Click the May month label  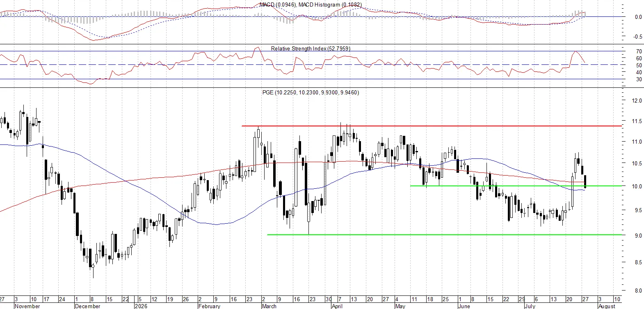(x=400, y=306)
